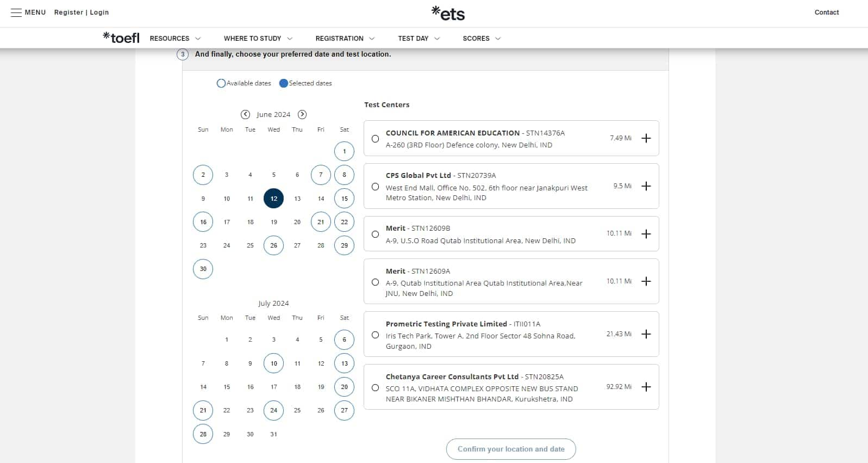
Task: Click the '7.49 Mi' distance value
Action: [x=621, y=138]
